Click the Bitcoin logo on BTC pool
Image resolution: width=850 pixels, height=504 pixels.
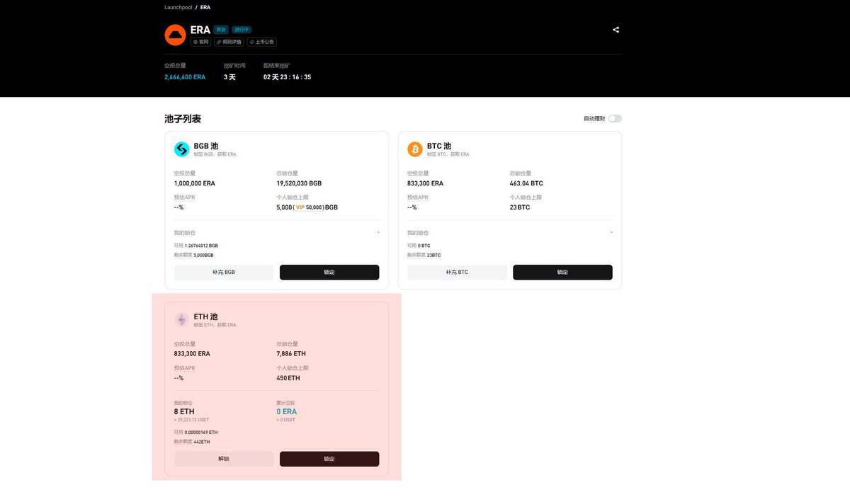(x=415, y=149)
